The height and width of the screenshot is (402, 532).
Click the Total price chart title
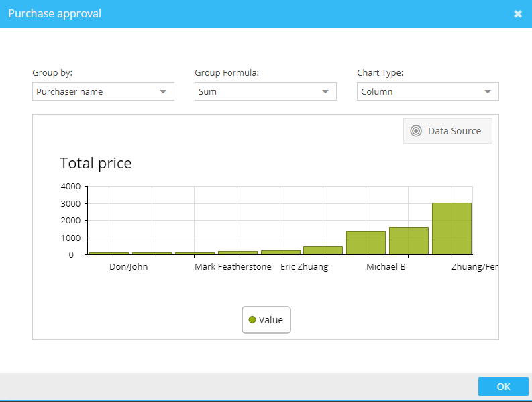pos(96,163)
